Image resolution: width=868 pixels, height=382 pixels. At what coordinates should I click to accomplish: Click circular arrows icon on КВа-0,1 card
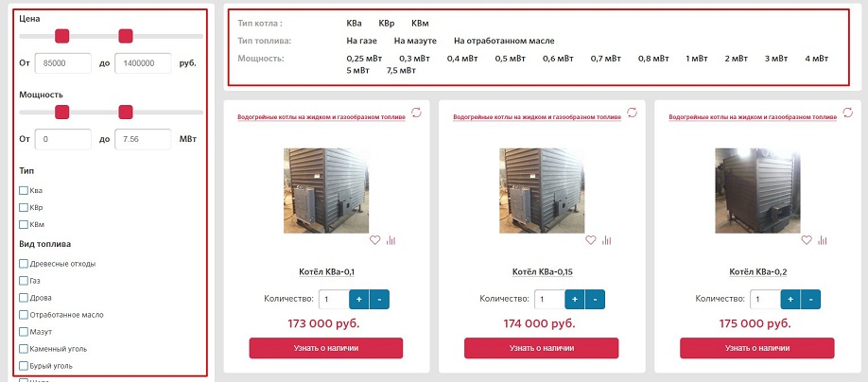click(x=417, y=113)
